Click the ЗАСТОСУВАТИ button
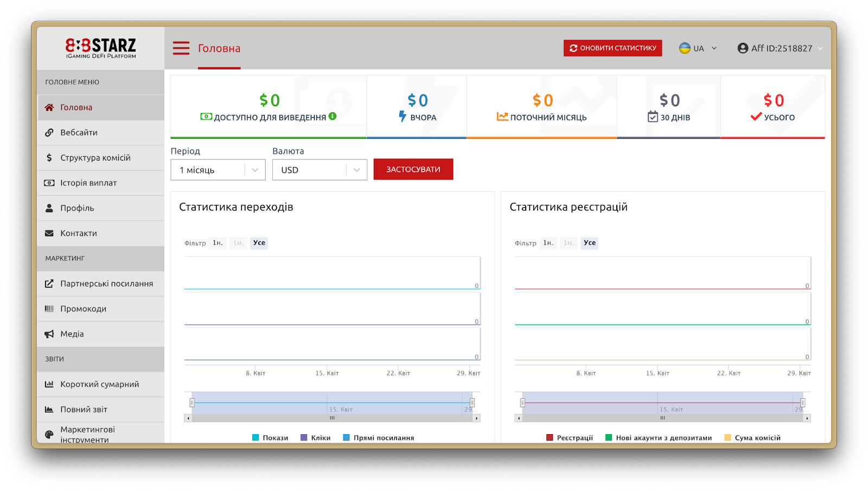This screenshot has width=868, height=490. click(x=413, y=169)
